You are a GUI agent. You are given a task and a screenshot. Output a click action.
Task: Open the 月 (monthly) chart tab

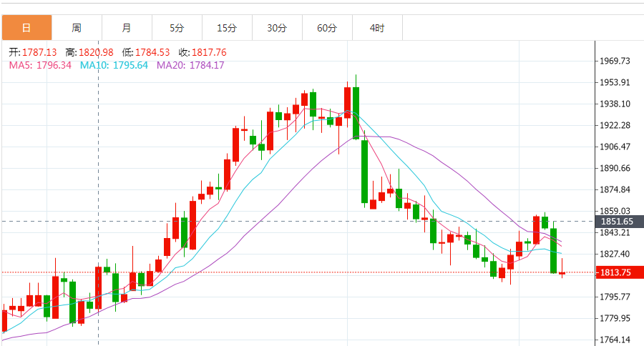pyautogui.click(x=127, y=28)
